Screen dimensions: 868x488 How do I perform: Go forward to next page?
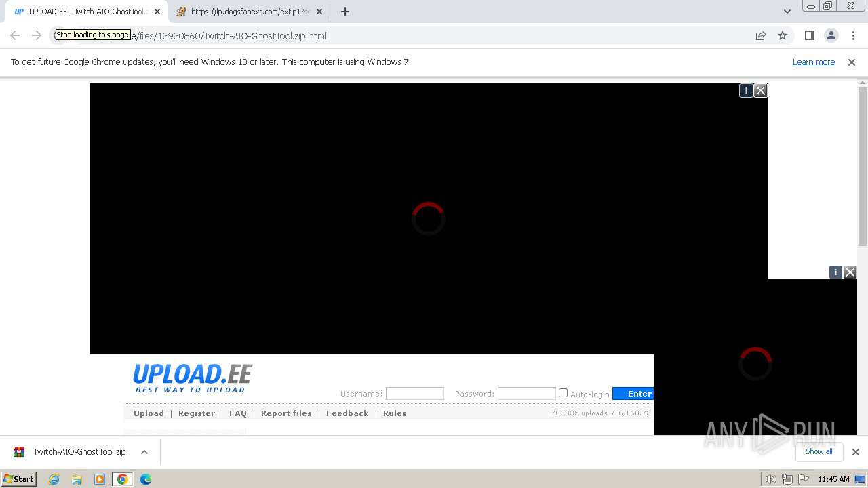[x=37, y=36]
